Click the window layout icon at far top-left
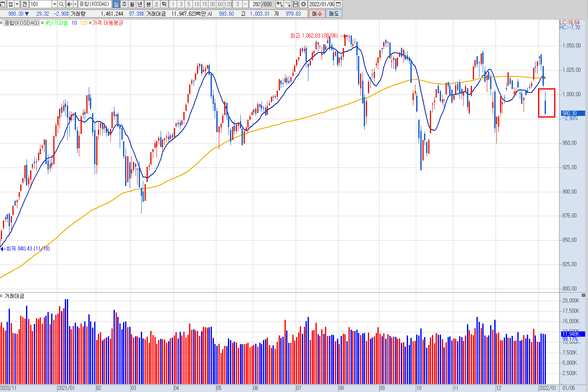 [2, 4]
